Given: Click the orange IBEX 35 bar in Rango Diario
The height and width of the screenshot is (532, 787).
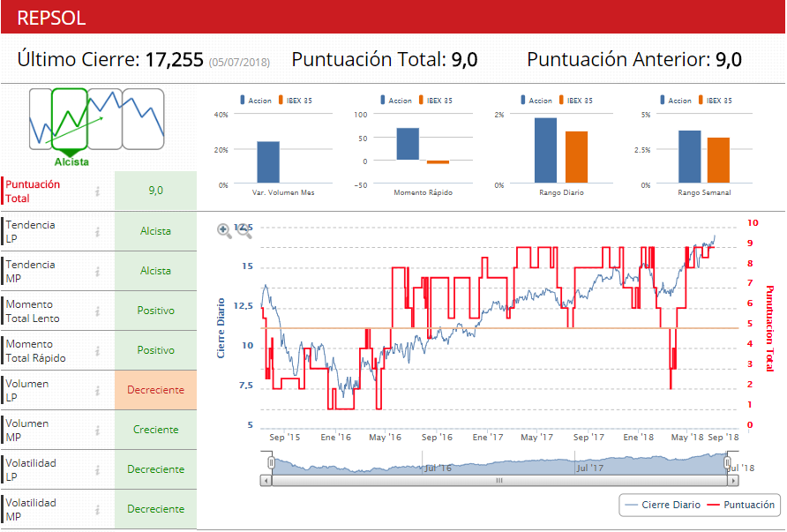Looking at the screenshot, I should [x=577, y=157].
